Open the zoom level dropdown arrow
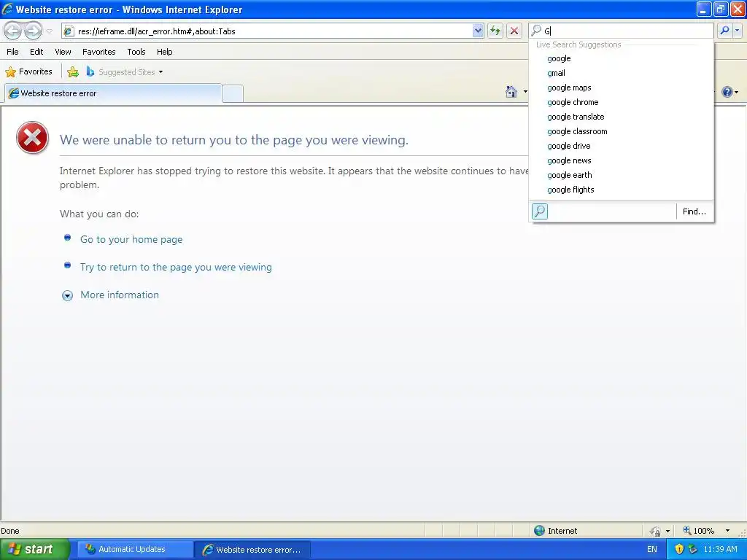 [x=727, y=531]
